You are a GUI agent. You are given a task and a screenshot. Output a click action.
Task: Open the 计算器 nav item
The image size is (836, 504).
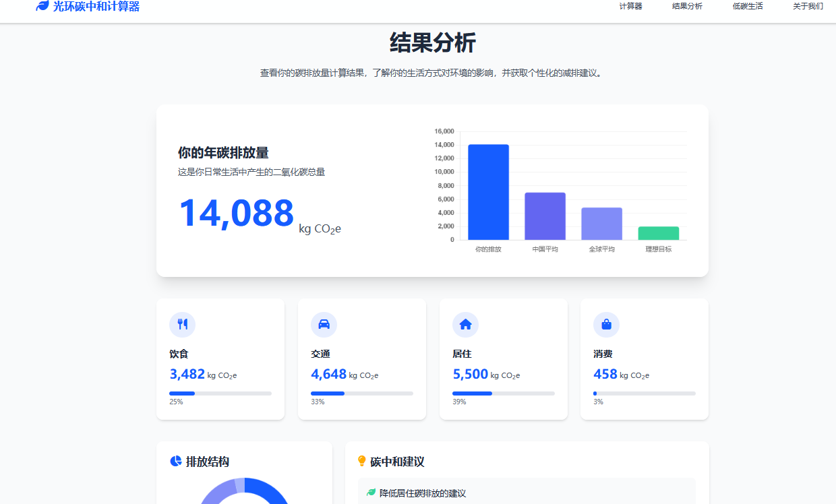(x=630, y=6)
